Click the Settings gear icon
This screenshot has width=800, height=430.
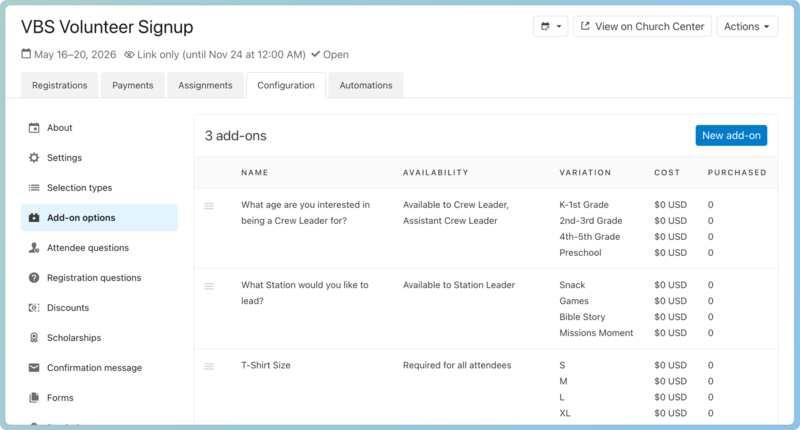pyautogui.click(x=34, y=158)
